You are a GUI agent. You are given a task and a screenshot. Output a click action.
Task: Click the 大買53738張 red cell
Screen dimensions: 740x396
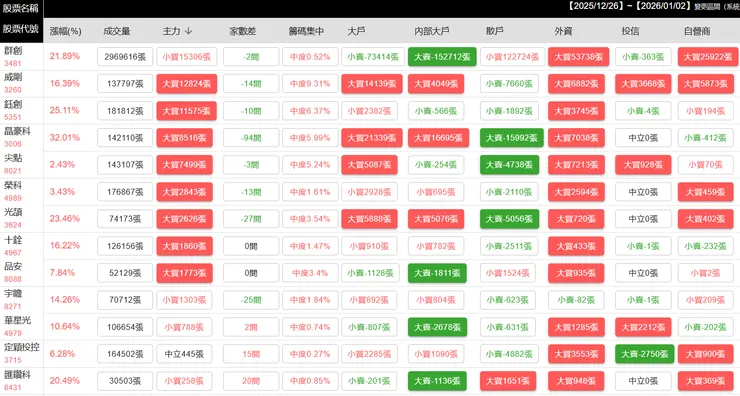coord(579,57)
